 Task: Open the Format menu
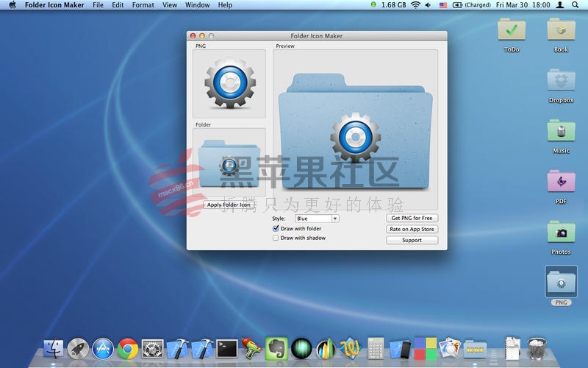click(143, 5)
